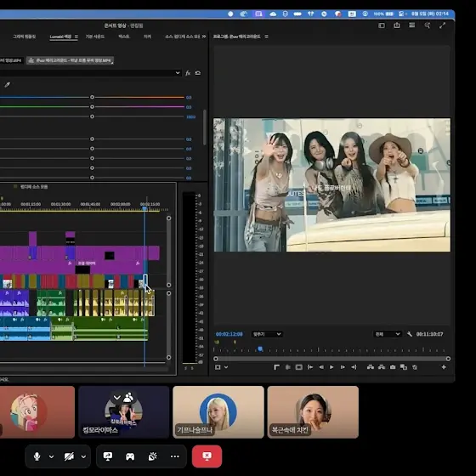Open the Lumetri Color panel menu icon
476x476 pixels.
tap(76, 37)
